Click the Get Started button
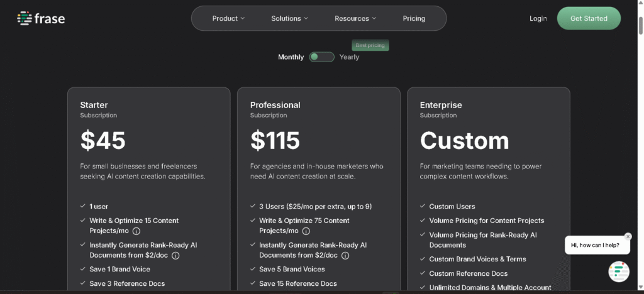This screenshot has width=644, height=294. 589,18
